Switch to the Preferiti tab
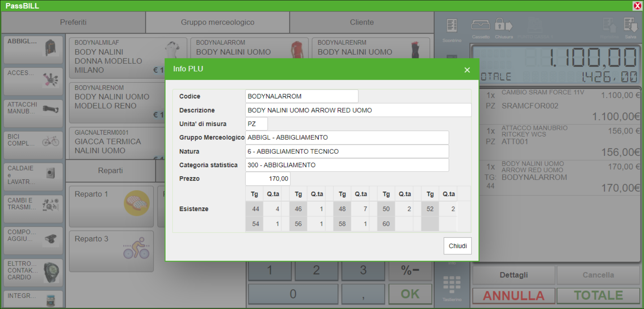Image resolution: width=644 pixels, height=309 pixels. (73, 22)
